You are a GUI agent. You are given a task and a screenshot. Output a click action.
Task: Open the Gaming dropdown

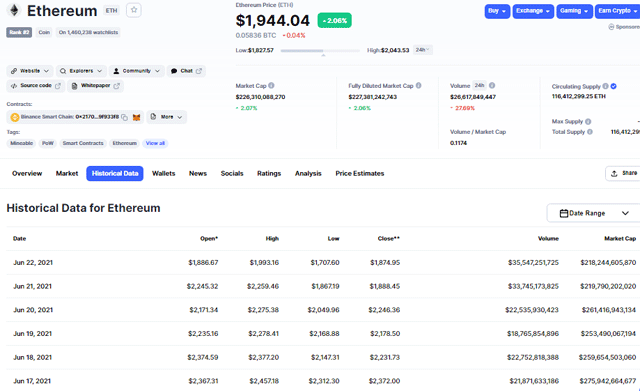574,11
